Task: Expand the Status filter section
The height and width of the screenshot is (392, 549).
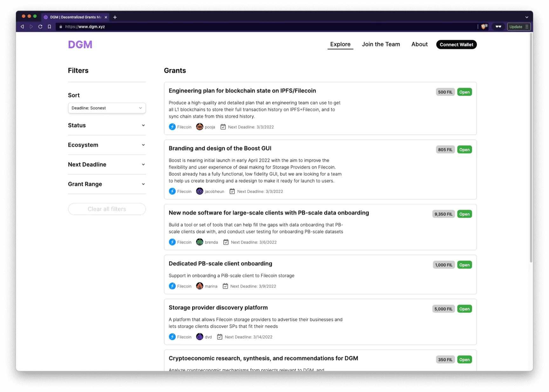Action: [107, 125]
